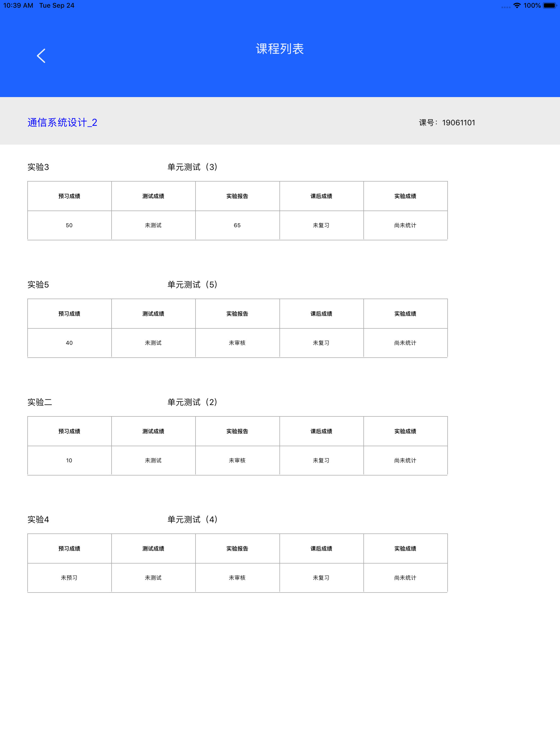Click 实验成绩 header in 实验4 table
560x747 pixels.
(405, 548)
